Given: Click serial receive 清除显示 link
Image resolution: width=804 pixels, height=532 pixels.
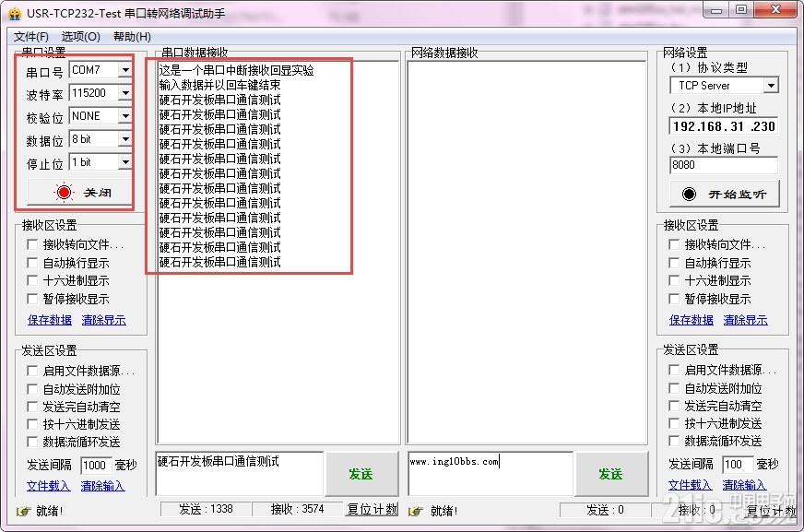Looking at the screenshot, I should coord(103,320).
